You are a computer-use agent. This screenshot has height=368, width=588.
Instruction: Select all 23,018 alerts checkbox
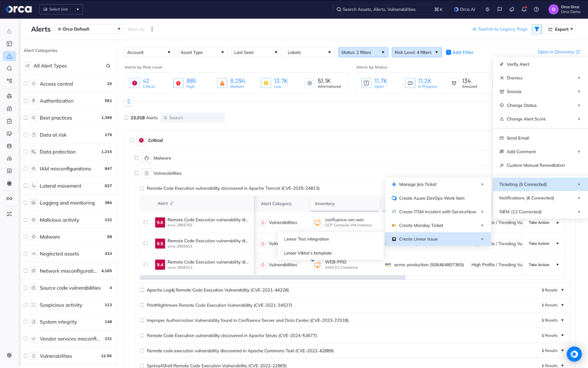pos(127,117)
